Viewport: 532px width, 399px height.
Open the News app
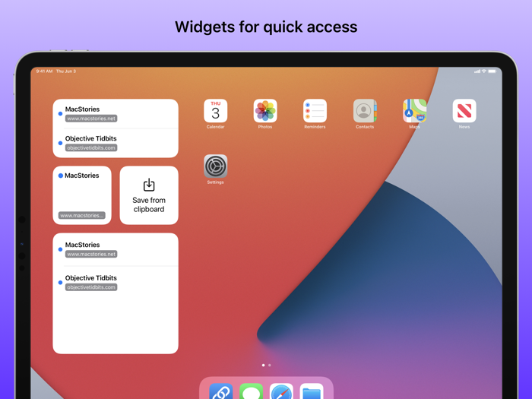coord(464,111)
